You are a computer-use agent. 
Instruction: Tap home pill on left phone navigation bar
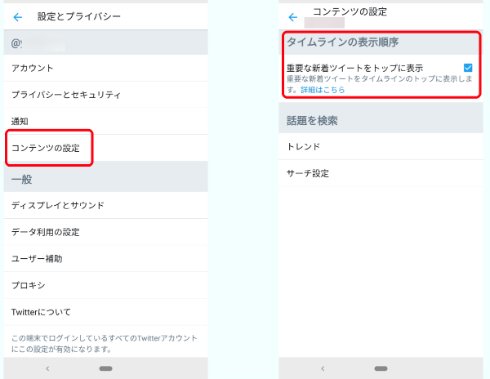coord(106,368)
